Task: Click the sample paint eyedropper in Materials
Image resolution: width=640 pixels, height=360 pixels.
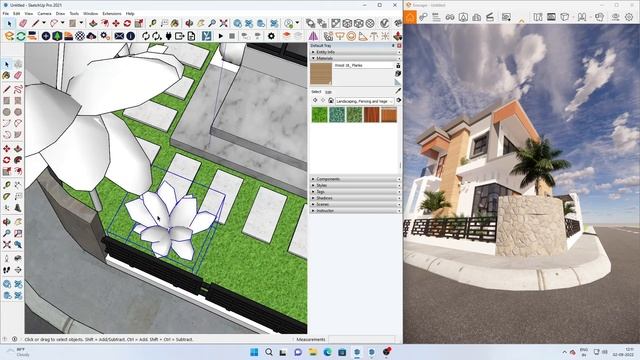Action: pos(398,91)
